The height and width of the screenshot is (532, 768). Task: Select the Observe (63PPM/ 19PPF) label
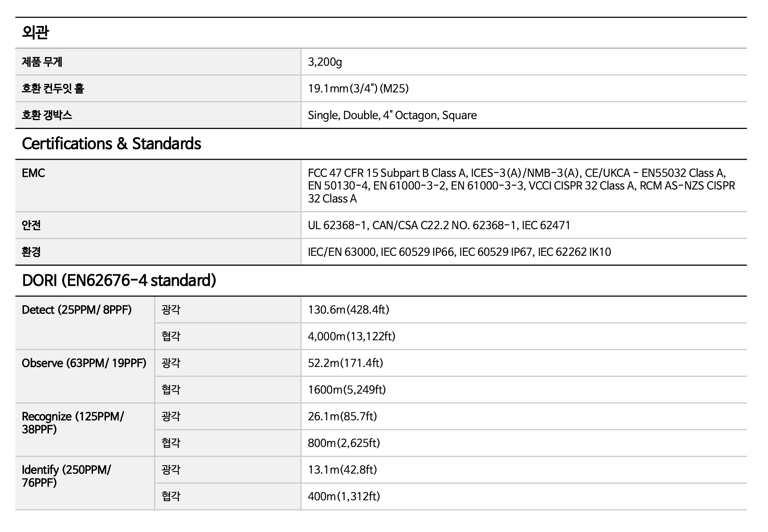click(84, 363)
